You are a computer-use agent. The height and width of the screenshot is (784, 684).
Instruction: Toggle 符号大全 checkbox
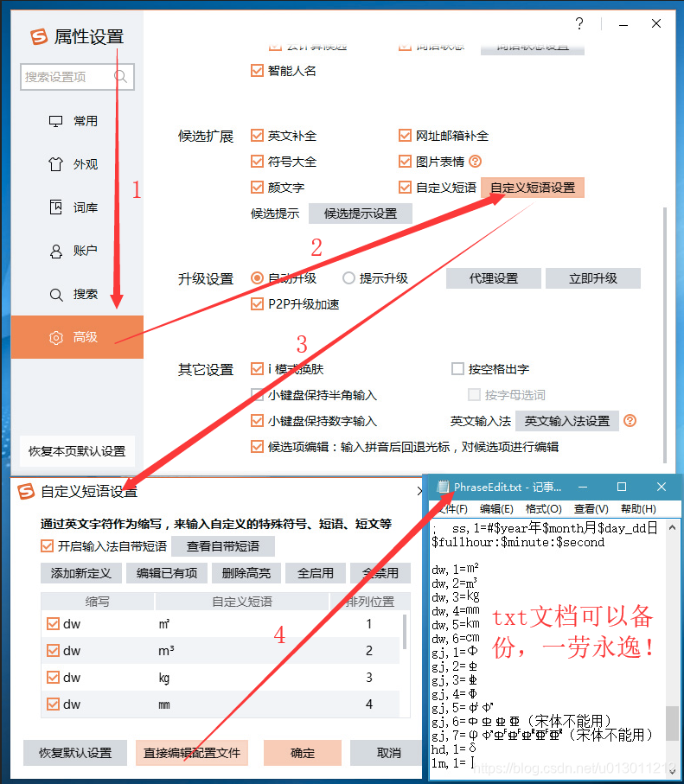(x=257, y=162)
